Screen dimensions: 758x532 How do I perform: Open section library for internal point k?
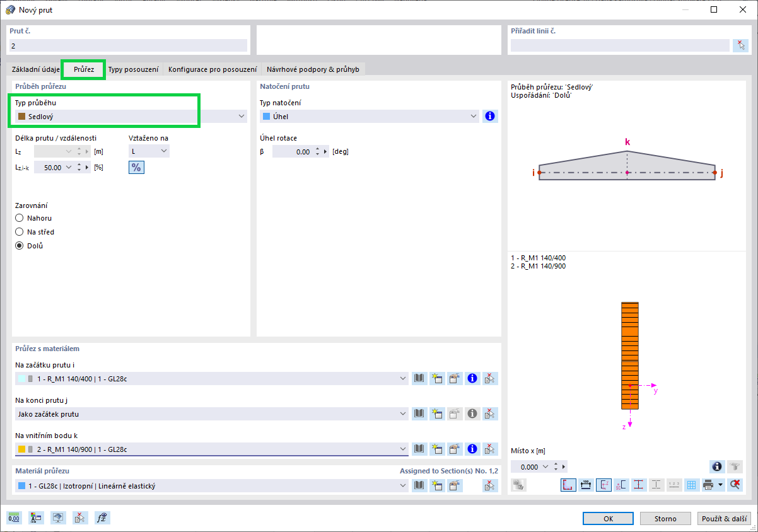pos(419,449)
